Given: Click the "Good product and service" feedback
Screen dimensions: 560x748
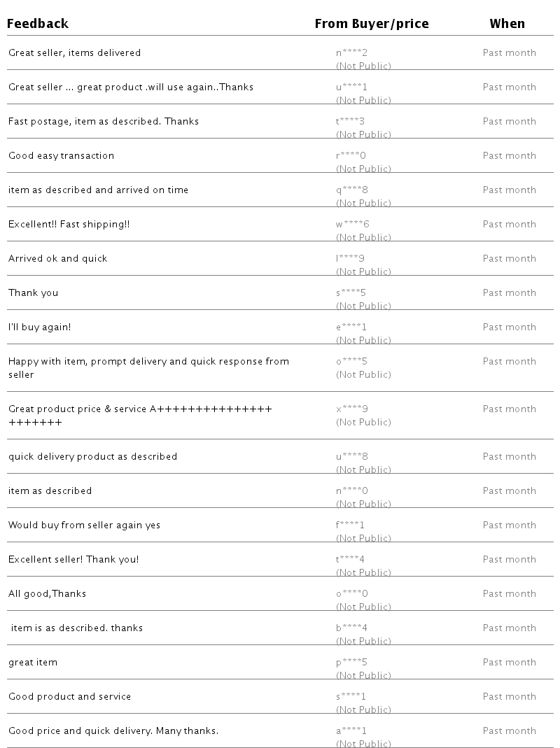Looking at the screenshot, I should pos(70,697).
